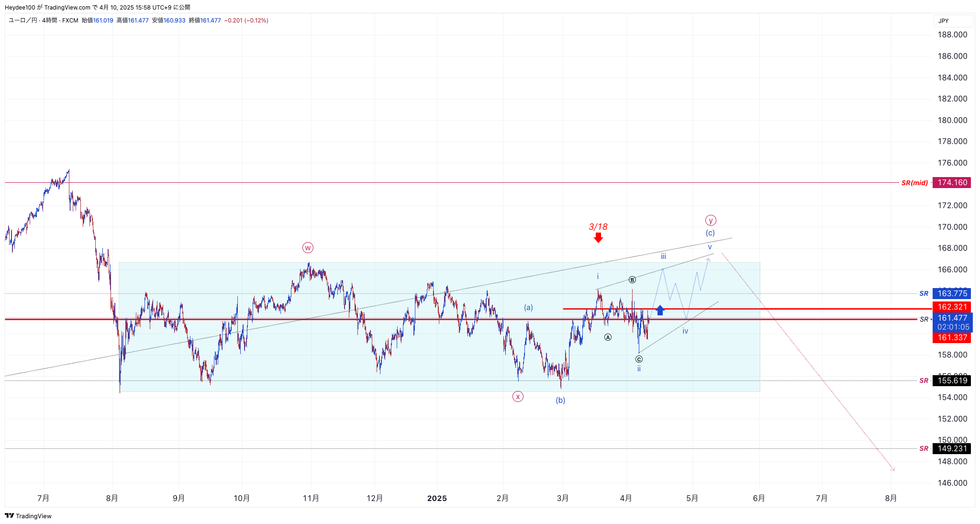Image resolution: width=980 pixels, height=524 pixels.
Task: Select the circled x wave label
Action: 518,397
